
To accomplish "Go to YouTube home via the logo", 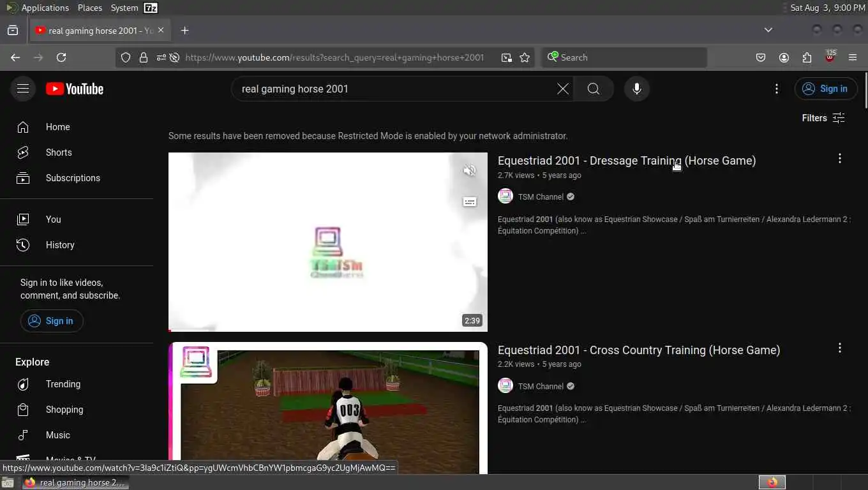I will coord(75,89).
